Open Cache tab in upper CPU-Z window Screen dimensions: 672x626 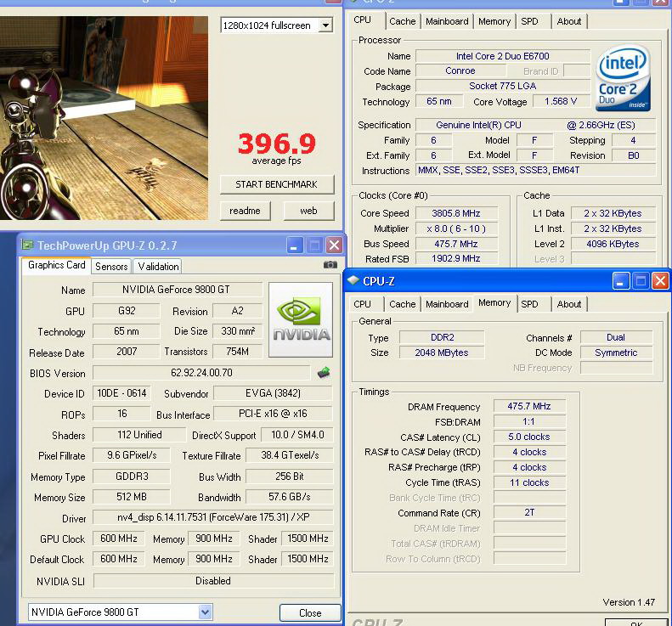coord(403,21)
